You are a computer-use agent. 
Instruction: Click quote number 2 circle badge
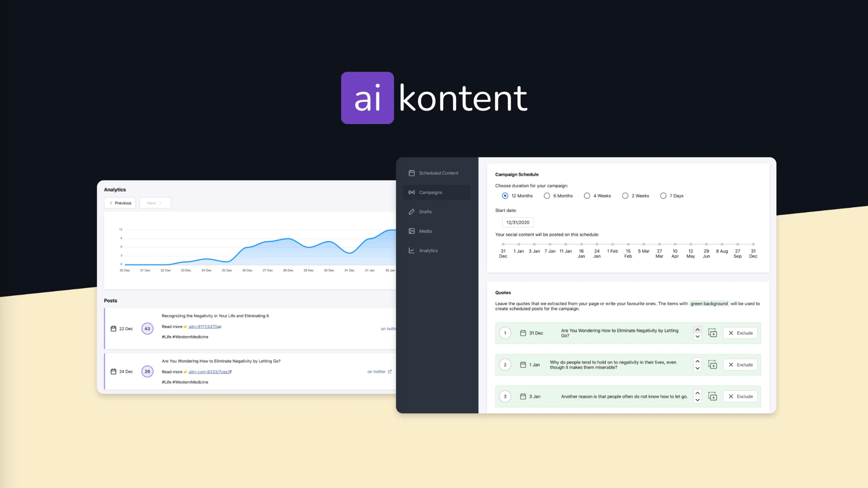pyautogui.click(x=505, y=365)
